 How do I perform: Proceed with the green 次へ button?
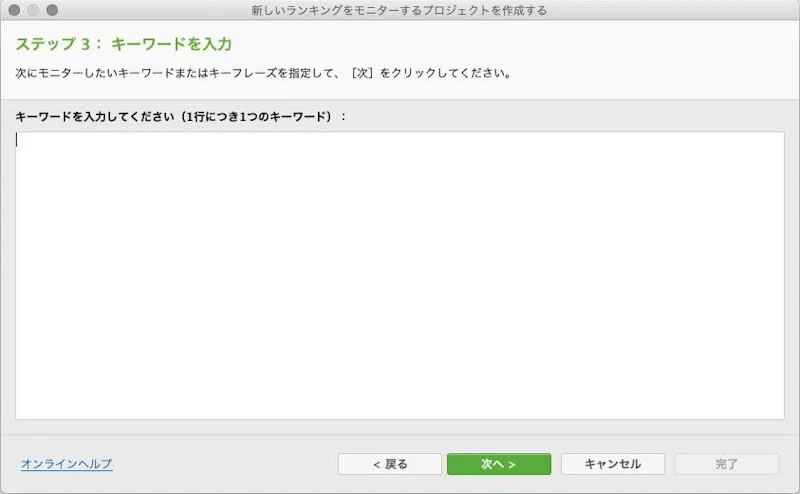(499, 464)
